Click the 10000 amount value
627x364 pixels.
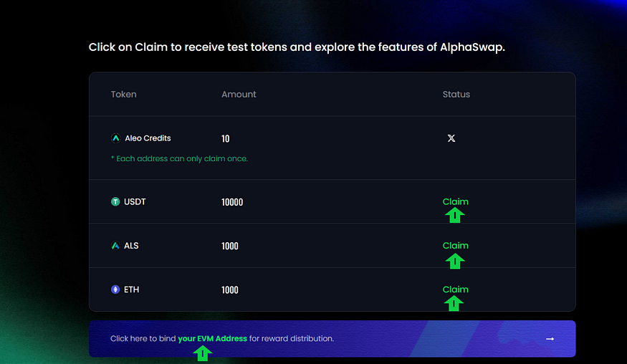(x=232, y=202)
